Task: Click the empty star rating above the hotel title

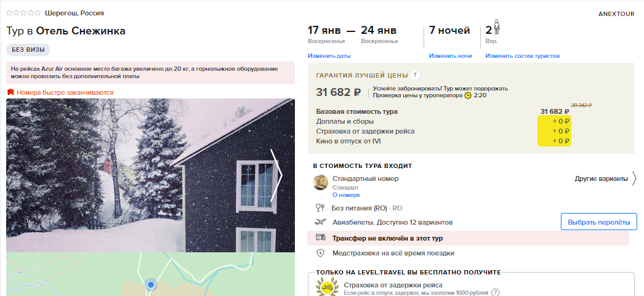Action: pyautogui.click(x=23, y=13)
